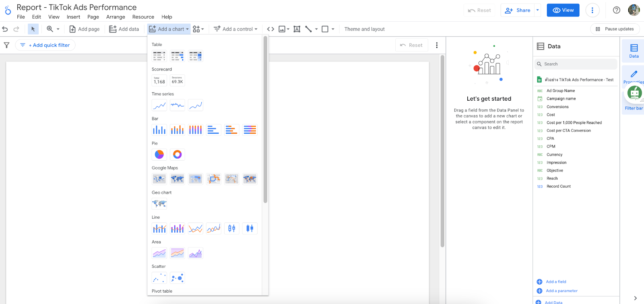Open Theme and layout
644x304 pixels.
tap(364, 29)
